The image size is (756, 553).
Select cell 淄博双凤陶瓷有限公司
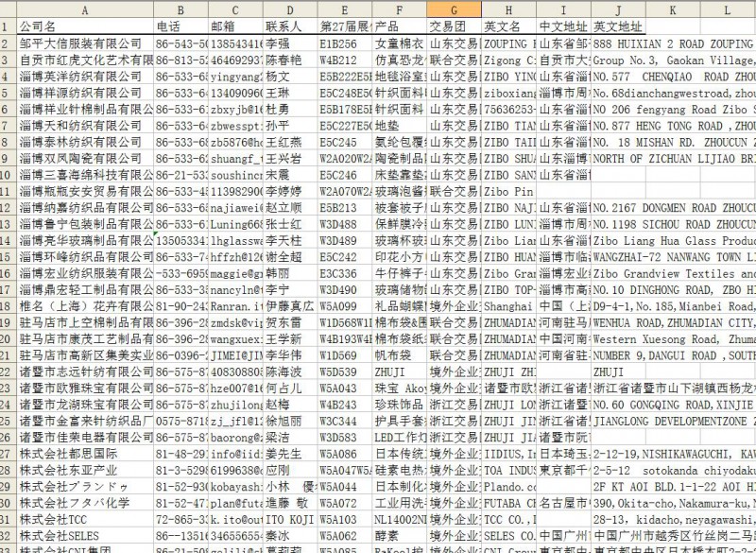[x=85, y=159]
